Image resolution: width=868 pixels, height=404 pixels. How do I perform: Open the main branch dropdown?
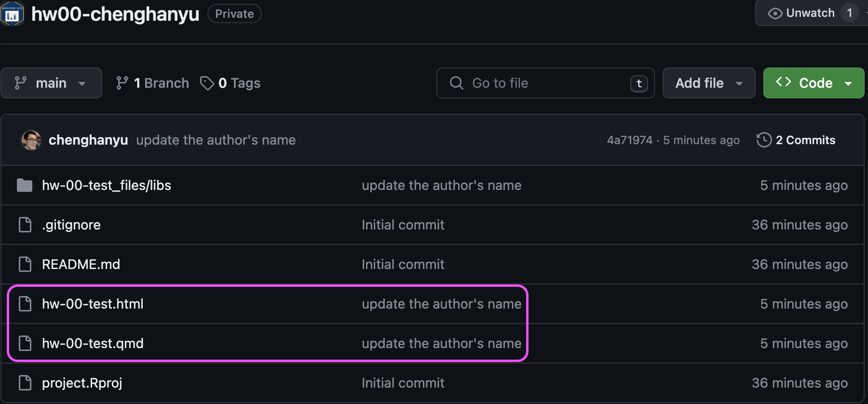[x=51, y=83]
